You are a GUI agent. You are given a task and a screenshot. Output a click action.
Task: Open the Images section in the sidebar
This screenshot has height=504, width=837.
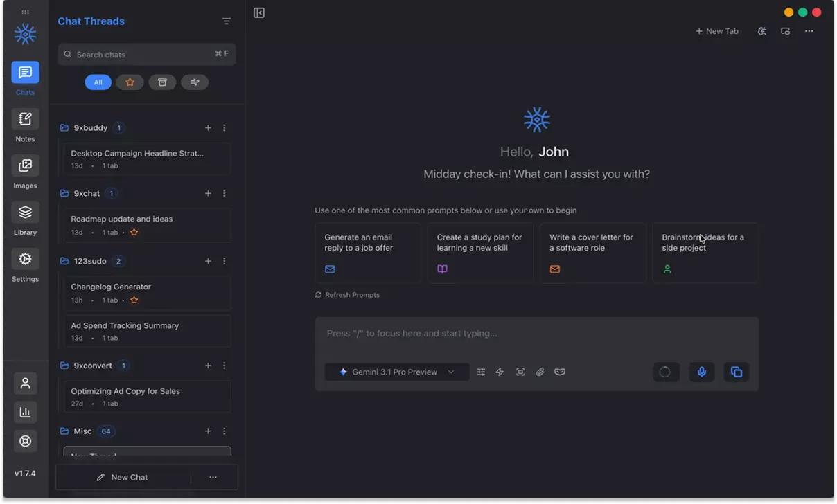[x=25, y=172]
